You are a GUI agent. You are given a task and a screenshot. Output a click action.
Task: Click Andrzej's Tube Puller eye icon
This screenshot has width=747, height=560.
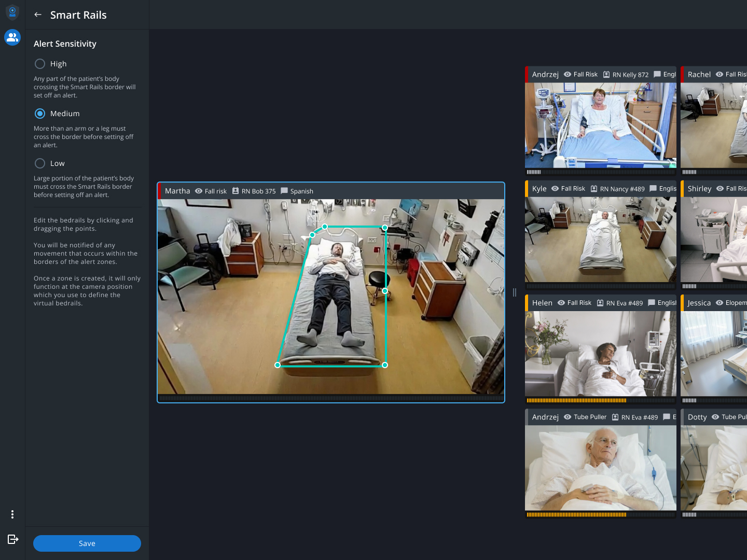click(x=568, y=417)
